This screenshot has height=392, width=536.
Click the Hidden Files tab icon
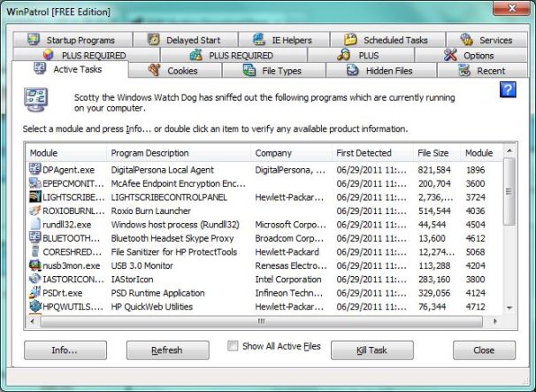pyautogui.click(x=352, y=70)
